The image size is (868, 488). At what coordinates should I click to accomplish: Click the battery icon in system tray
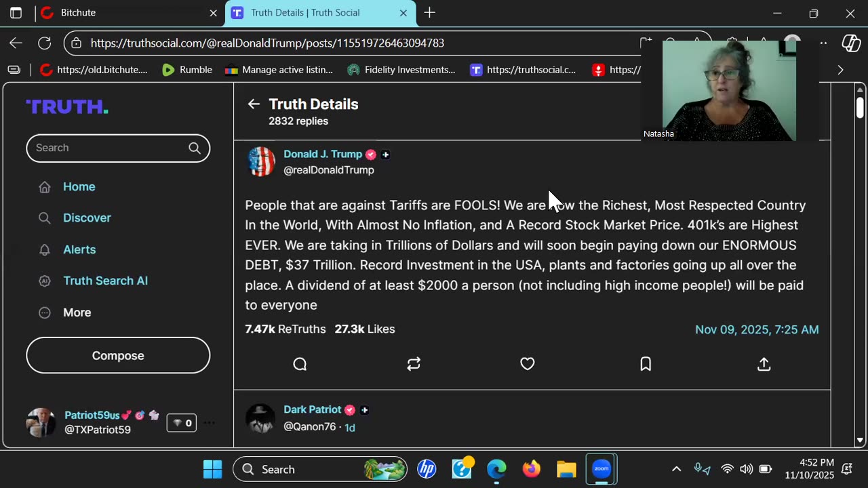(766, 469)
